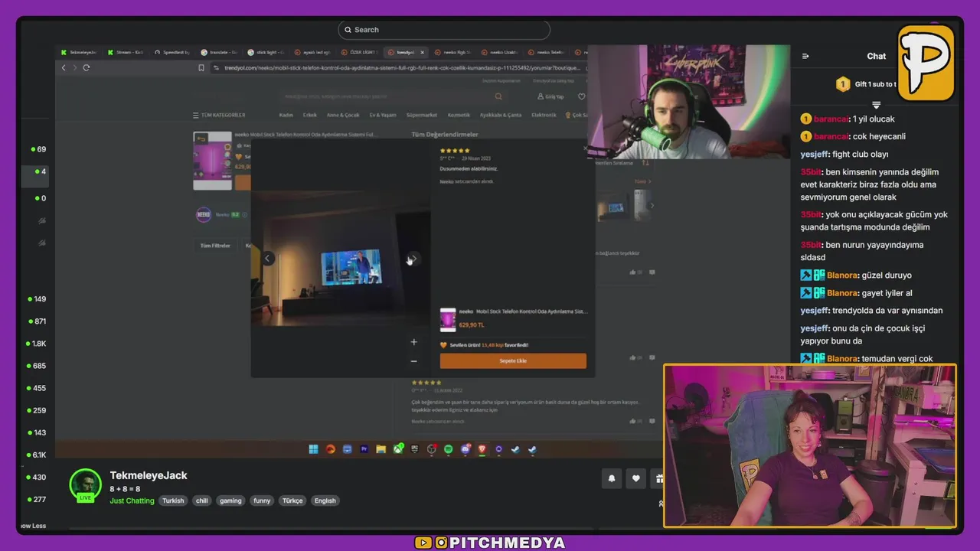Open the Windows Start menu
This screenshot has height=551, width=980.
coord(314,449)
